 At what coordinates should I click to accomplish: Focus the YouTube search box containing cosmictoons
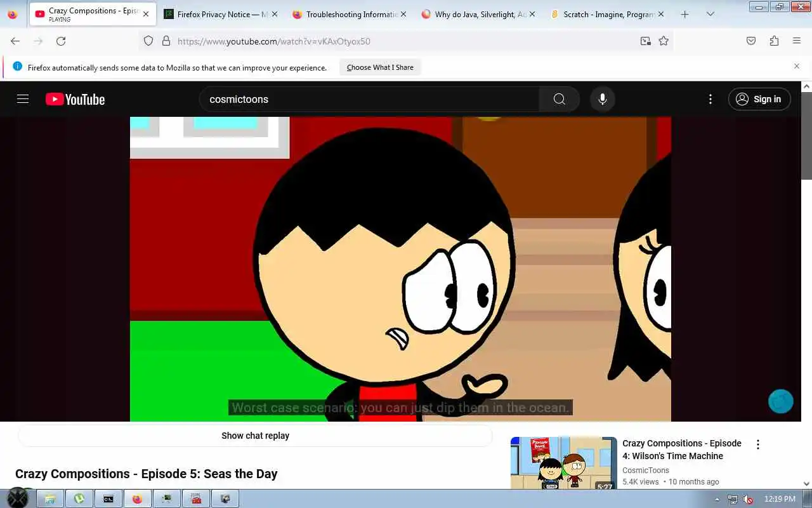369,99
